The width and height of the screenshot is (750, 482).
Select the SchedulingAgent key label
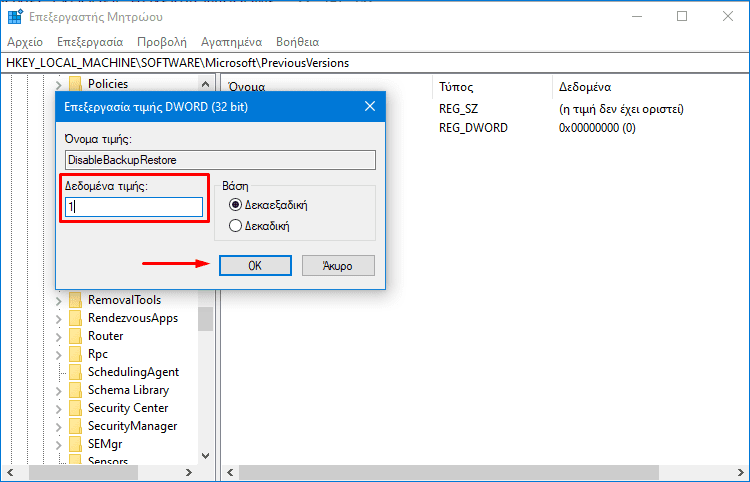(x=133, y=372)
